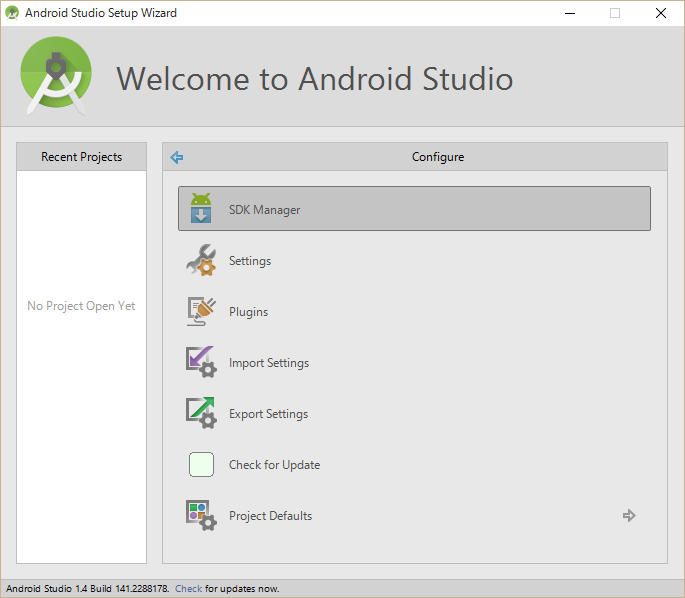Open SDK Manager
Viewport: 685px width, 598px height.
[x=414, y=208]
